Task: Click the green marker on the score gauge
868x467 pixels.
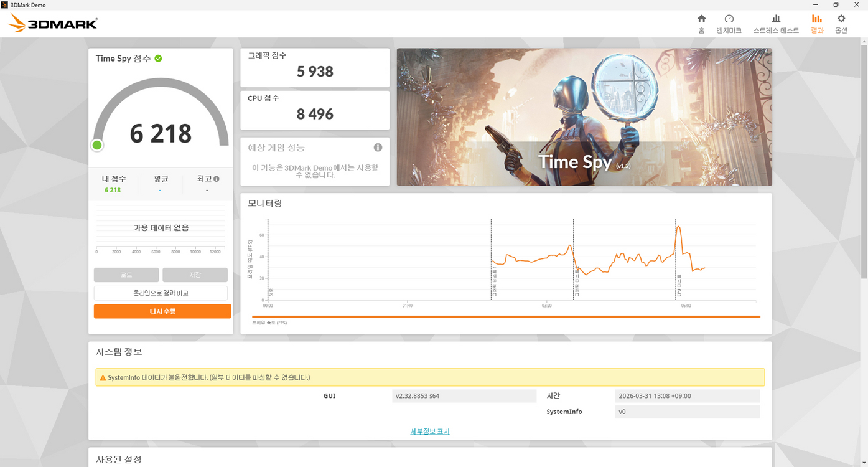Action: click(96, 144)
